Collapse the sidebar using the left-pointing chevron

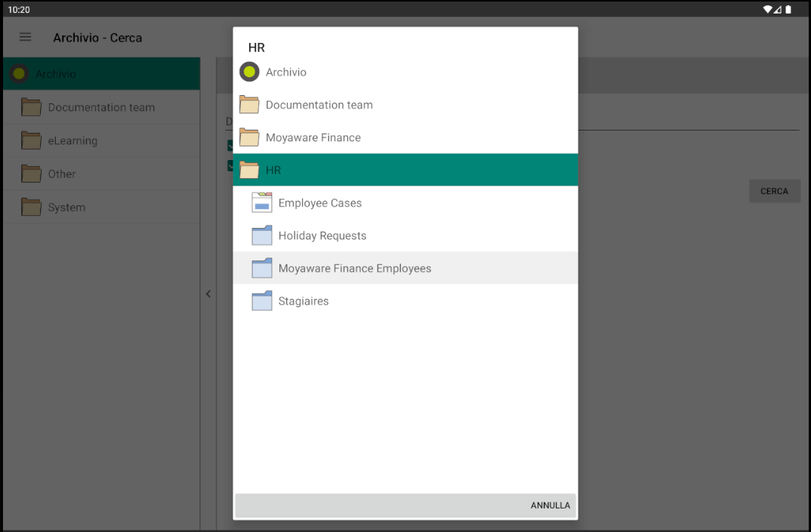[208, 294]
